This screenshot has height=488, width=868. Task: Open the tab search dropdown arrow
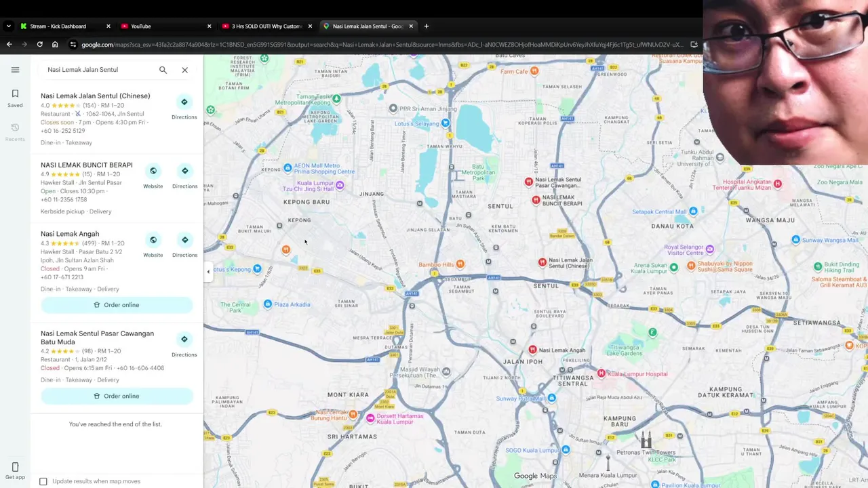pyautogui.click(x=8, y=26)
